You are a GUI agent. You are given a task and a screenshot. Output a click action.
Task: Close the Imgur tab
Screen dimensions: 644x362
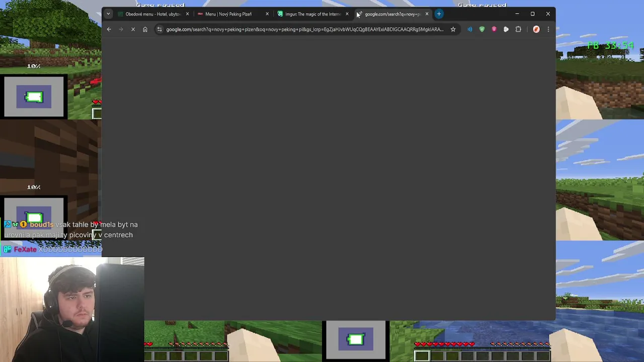coord(347,14)
